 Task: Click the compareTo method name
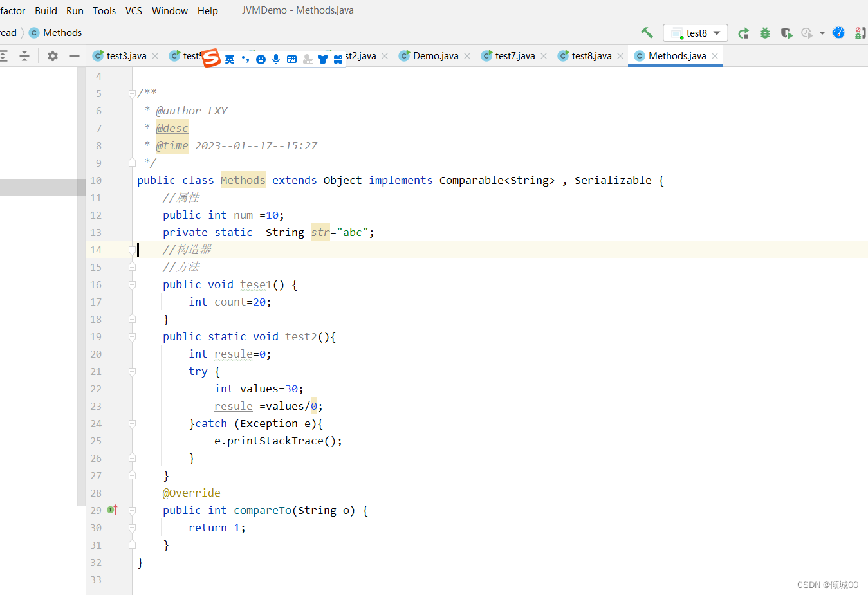(263, 510)
